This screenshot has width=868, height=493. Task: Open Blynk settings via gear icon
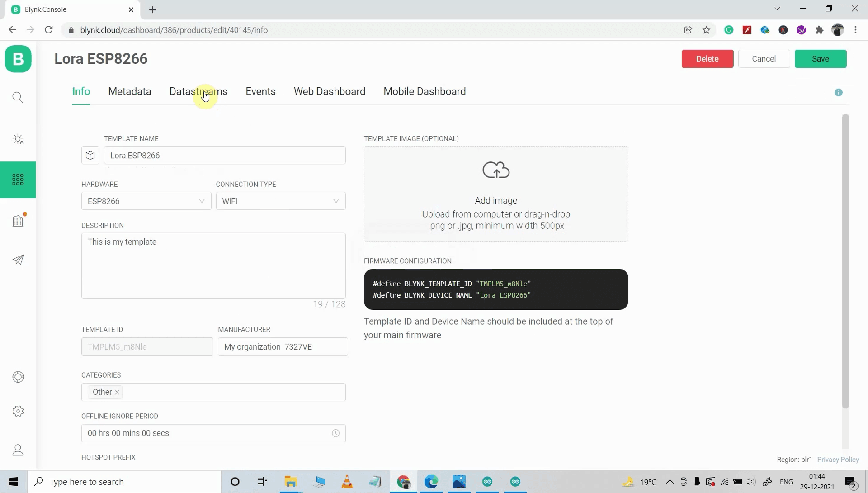[18, 411]
